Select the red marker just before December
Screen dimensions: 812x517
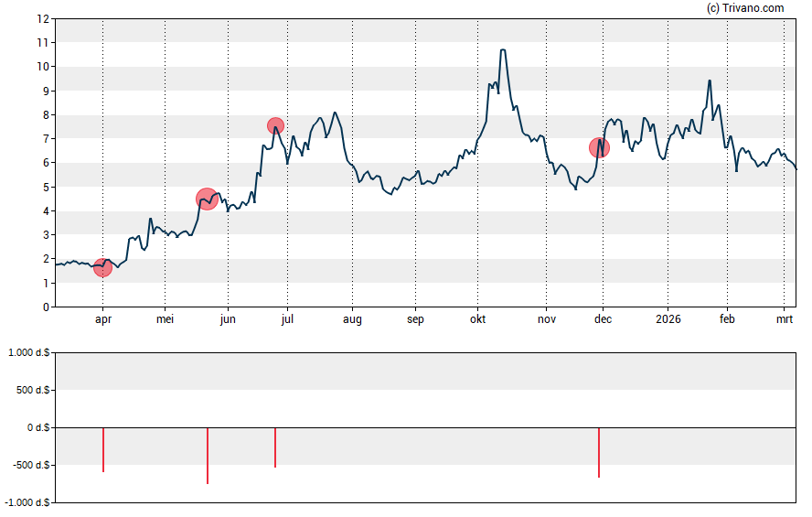click(599, 146)
